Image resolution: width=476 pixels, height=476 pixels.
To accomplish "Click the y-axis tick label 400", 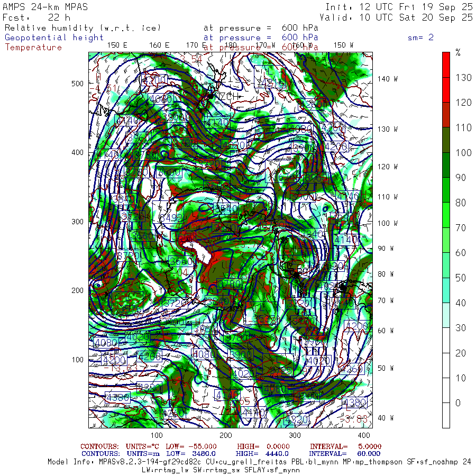I will [77, 152].
